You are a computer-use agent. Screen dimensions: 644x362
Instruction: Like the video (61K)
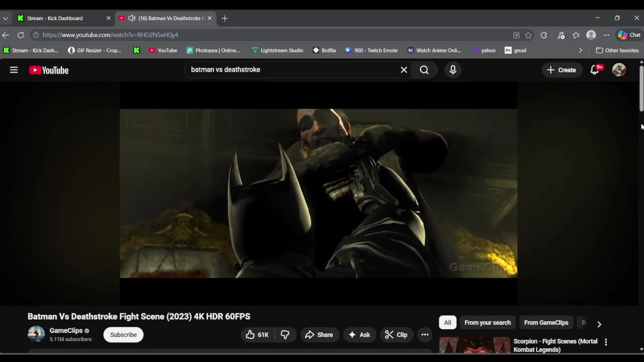(257, 335)
